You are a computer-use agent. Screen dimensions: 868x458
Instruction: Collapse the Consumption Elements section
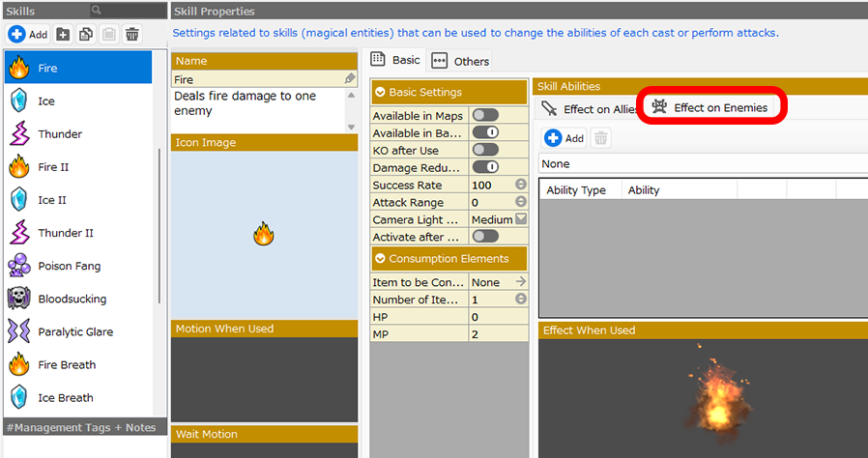(x=380, y=259)
